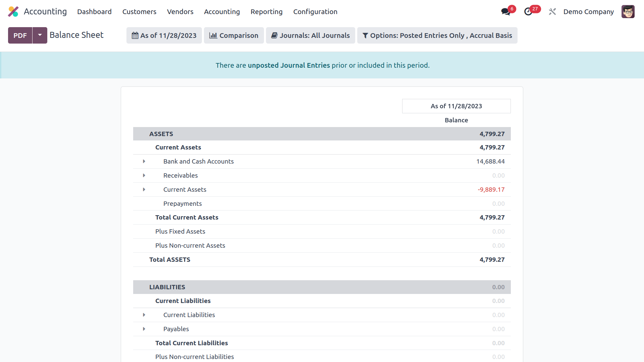Open the discuss messages chat icon
Image resolution: width=644 pixels, height=362 pixels.
tap(505, 12)
